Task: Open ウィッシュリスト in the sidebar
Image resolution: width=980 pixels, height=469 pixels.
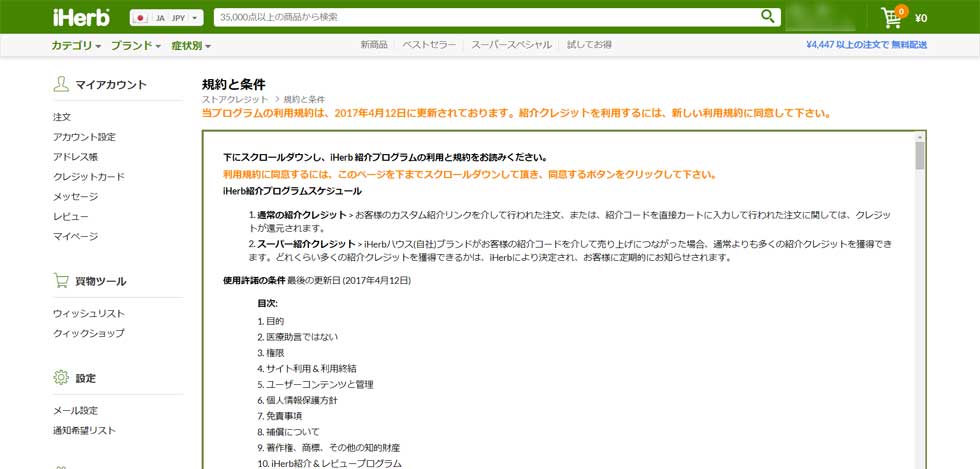Action: 88,313
